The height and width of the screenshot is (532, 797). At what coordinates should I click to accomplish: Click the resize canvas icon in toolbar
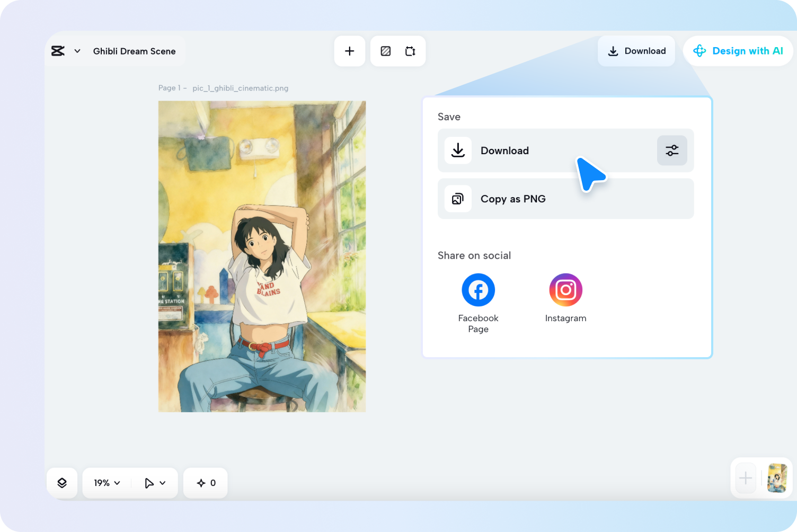coord(410,51)
